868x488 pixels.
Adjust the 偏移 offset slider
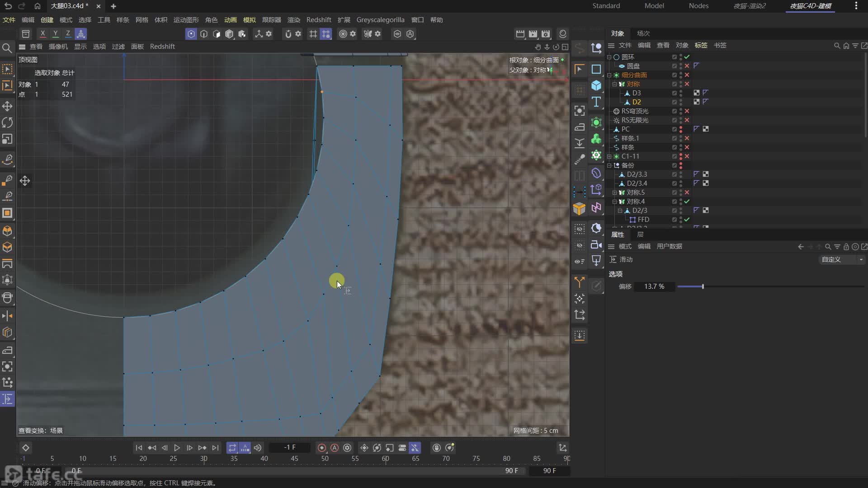click(x=703, y=286)
